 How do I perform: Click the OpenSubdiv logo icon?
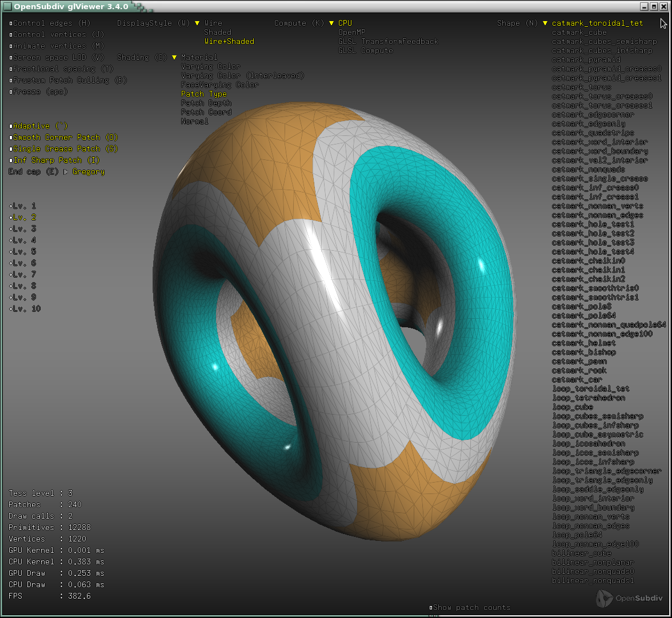pos(605,598)
